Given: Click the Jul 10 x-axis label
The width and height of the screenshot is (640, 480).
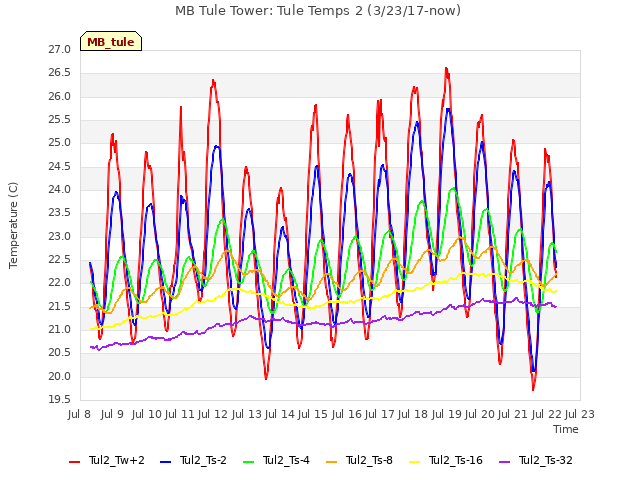Looking at the screenshot, I should coord(147,414).
